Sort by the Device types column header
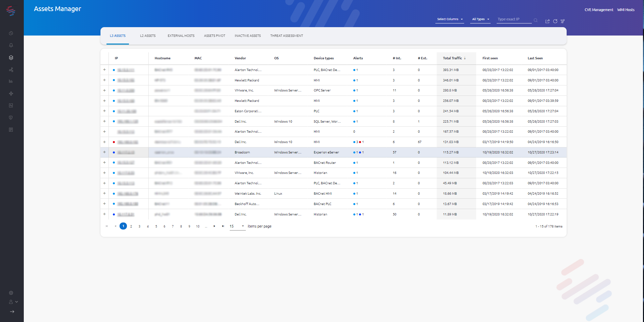Image resolution: width=644 pixels, height=322 pixels. tap(324, 58)
